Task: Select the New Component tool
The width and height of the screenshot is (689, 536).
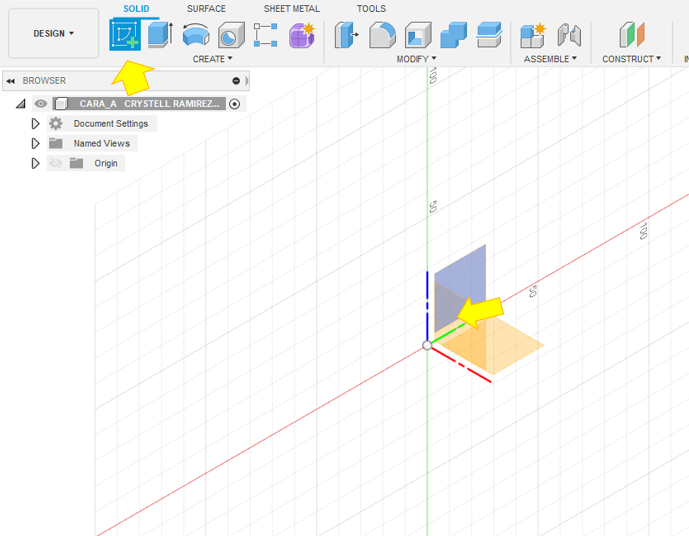Action: [533, 35]
